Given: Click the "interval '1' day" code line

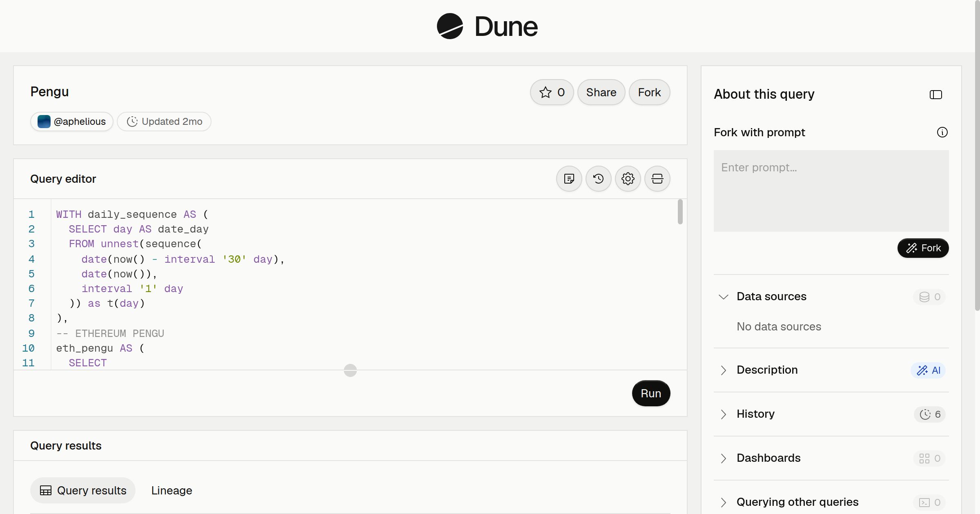Looking at the screenshot, I should click(132, 288).
